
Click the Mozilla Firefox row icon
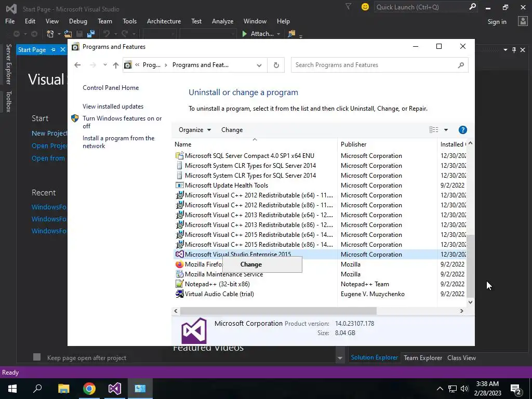179,264
